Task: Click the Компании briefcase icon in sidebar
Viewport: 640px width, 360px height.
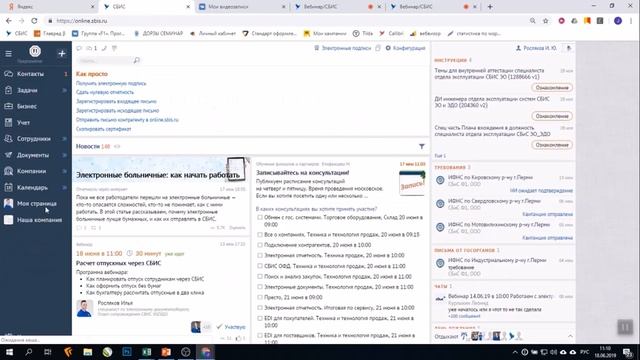Action: (8, 171)
